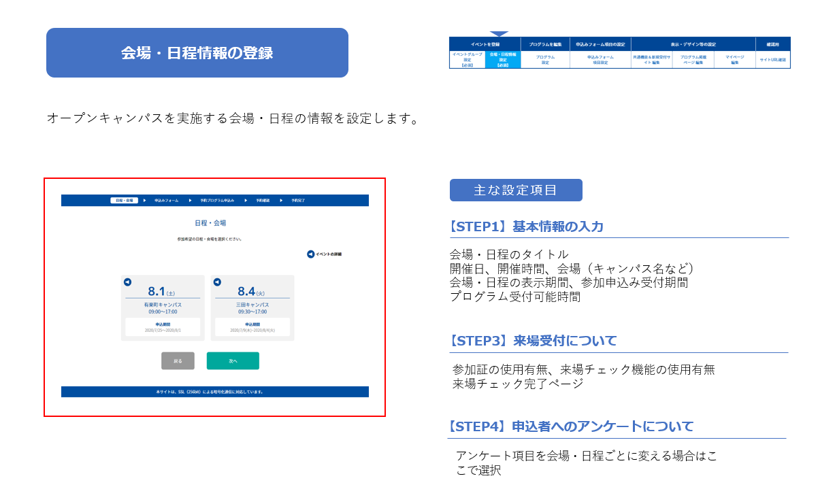Open 共通機能＆新規受付サイト編集 nav item
The image size is (835, 504).
[x=651, y=60]
